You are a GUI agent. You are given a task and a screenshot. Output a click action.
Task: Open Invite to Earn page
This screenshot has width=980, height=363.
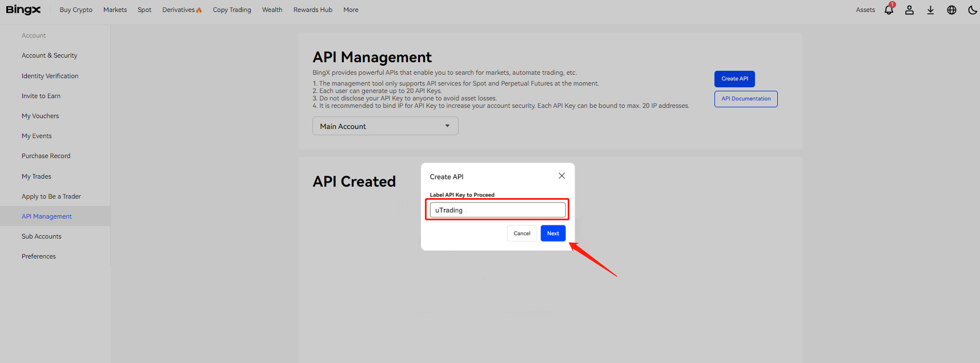(41, 96)
